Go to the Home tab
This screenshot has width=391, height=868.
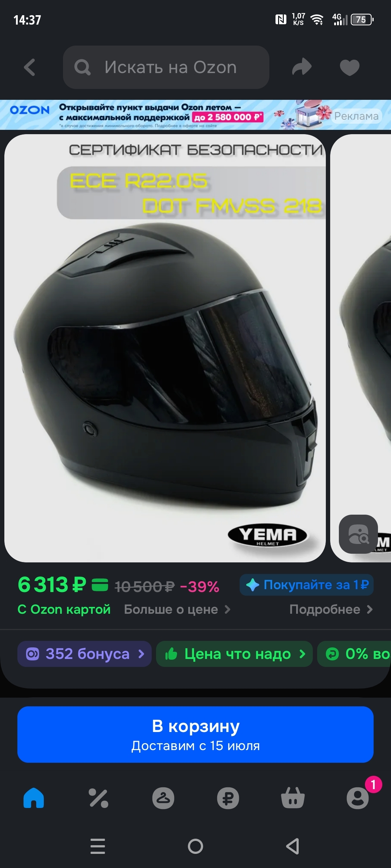tap(34, 798)
